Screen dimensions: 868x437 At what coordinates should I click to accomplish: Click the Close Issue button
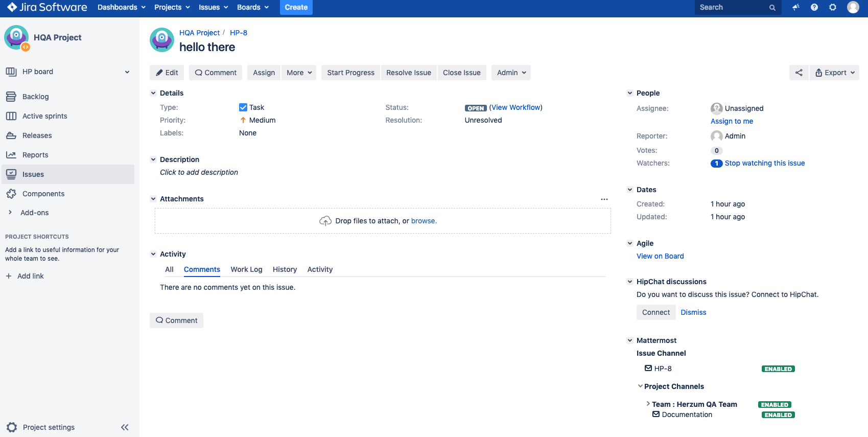(x=462, y=73)
